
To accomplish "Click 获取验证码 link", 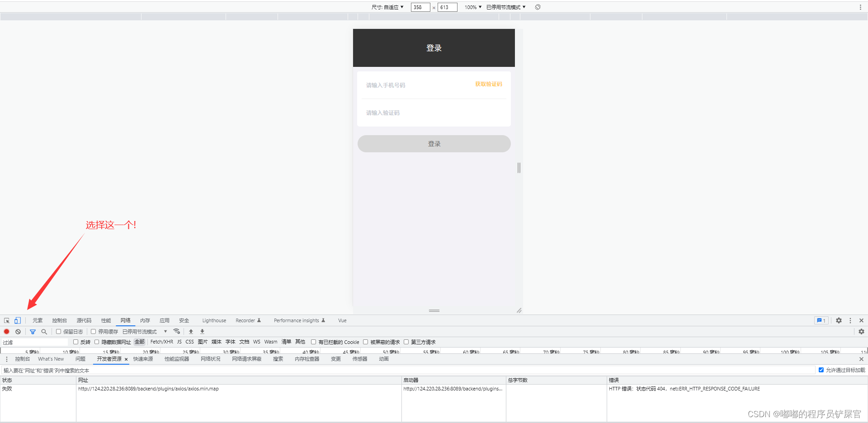I will pos(488,84).
